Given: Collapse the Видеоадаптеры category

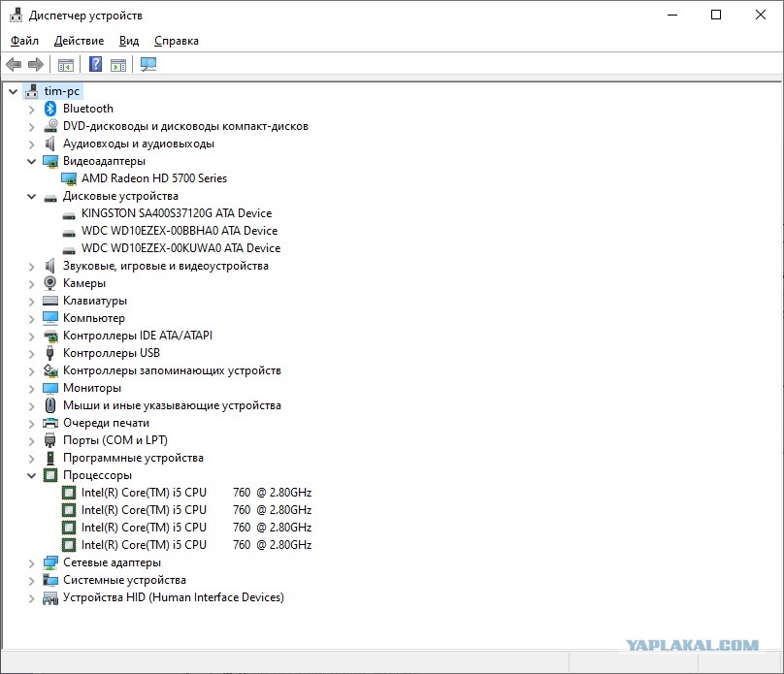Looking at the screenshot, I should [x=31, y=161].
